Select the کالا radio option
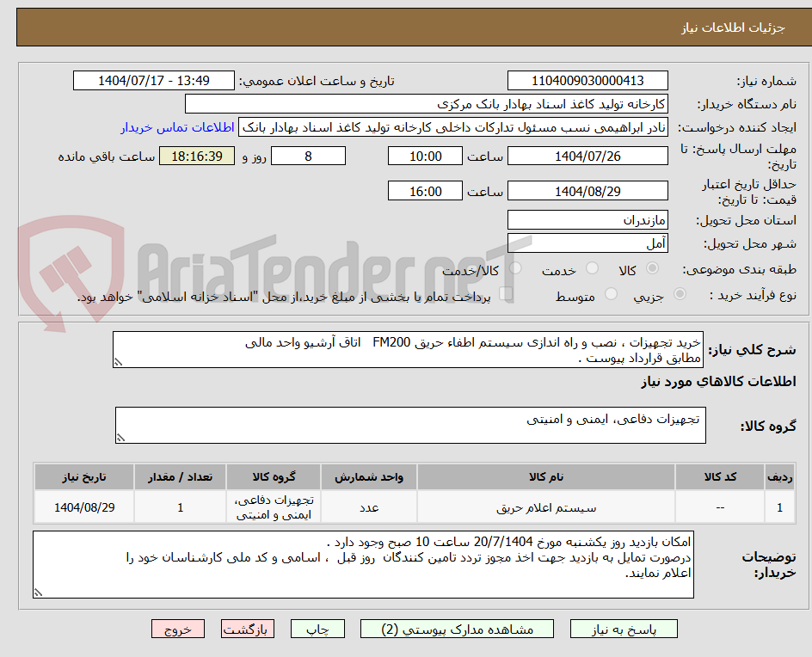 (x=652, y=268)
